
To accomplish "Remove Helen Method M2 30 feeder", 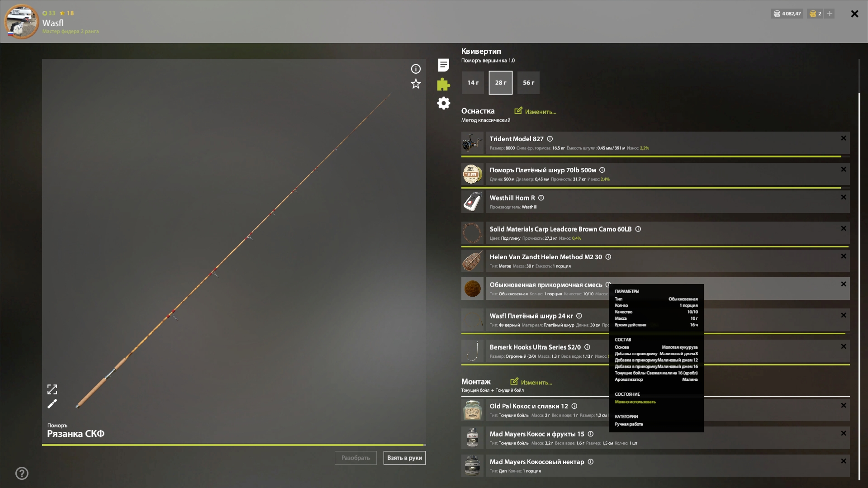I will pos(843,256).
